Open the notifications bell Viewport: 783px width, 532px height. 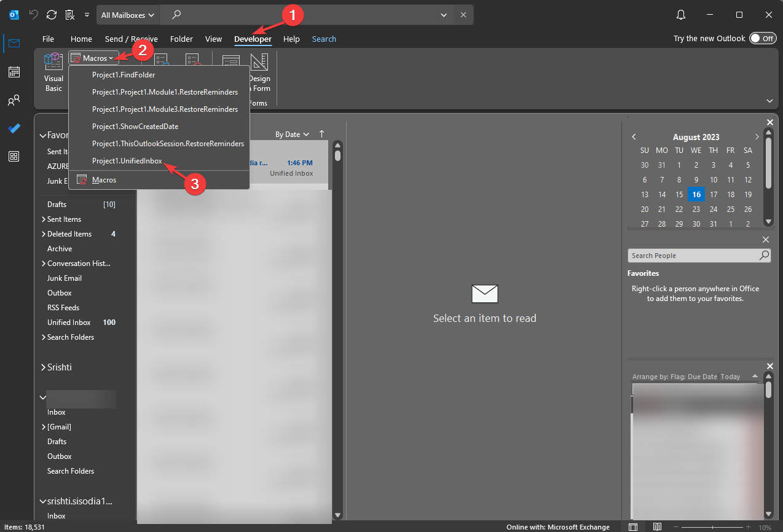point(681,15)
